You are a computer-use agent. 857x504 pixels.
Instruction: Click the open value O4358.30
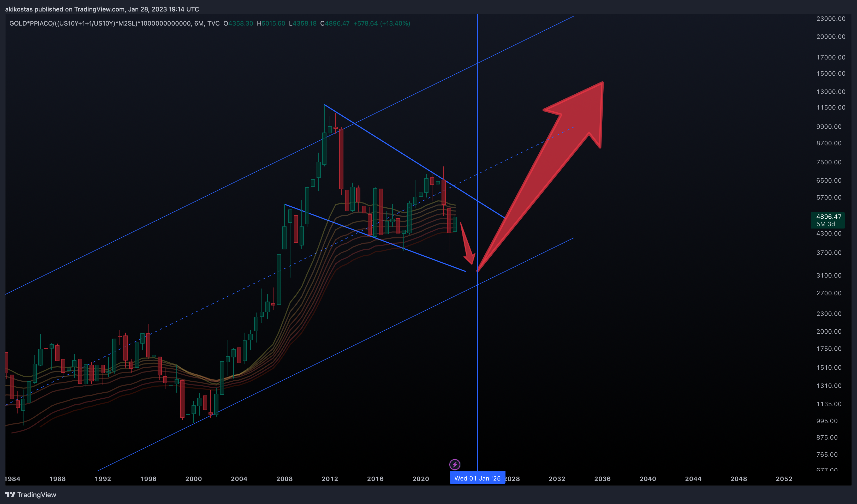coord(238,23)
